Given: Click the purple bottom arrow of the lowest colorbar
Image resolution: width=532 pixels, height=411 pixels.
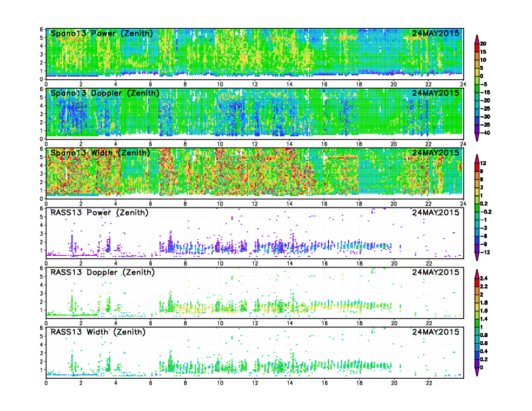Looking at the screenshot, I should pyautogui.click(x=477, y=371).
